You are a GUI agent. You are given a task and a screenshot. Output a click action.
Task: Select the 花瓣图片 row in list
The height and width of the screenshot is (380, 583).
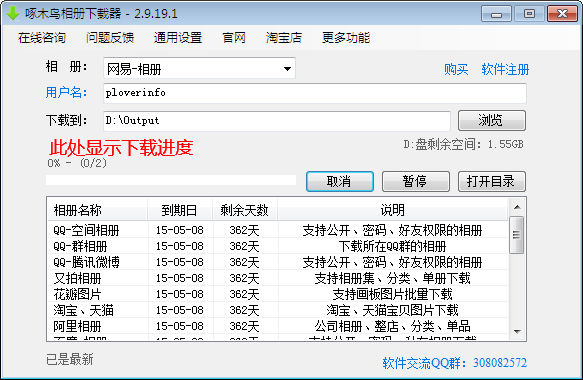[277, 294]
